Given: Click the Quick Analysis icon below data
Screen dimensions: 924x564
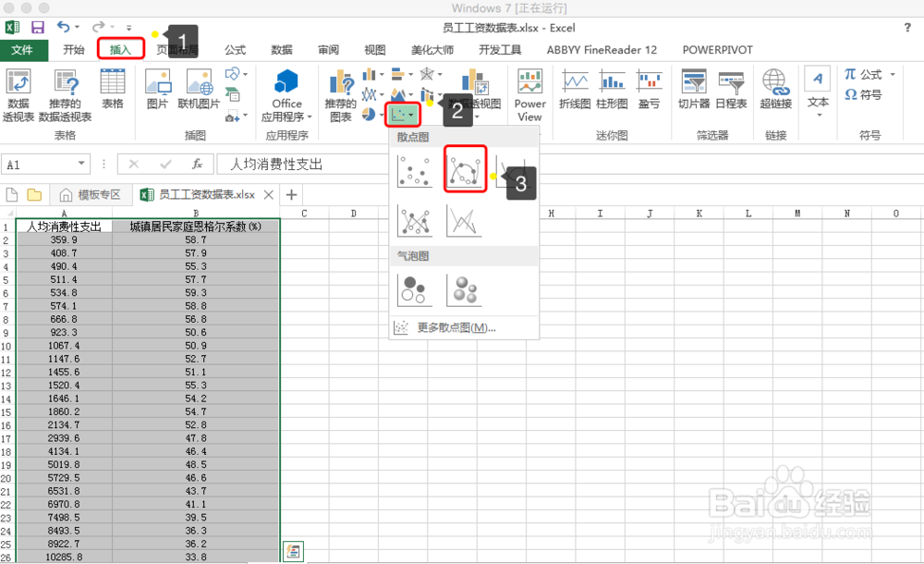Looking at the screenshot, I should pos(293,551).
